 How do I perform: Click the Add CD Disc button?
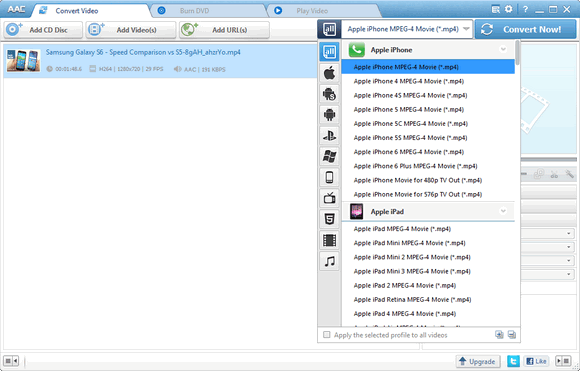[43, 30]
